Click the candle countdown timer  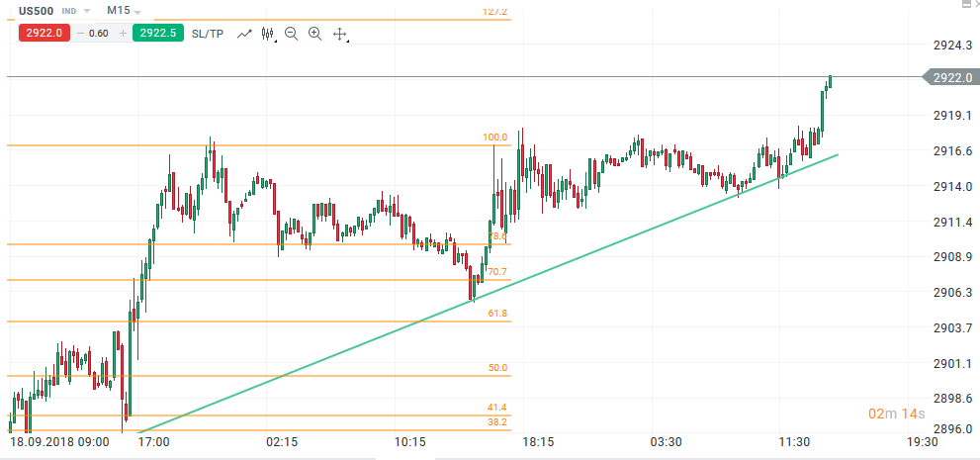pos(897,413)
